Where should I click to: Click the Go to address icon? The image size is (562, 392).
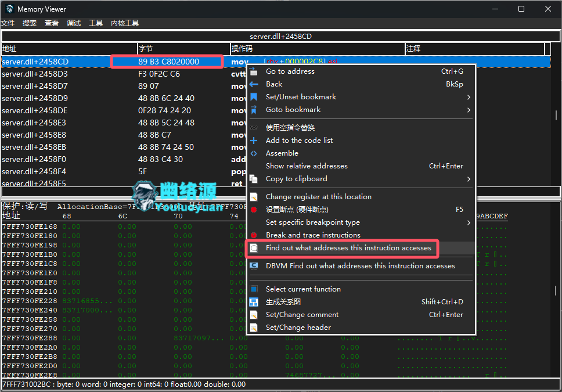coord(254,71)
